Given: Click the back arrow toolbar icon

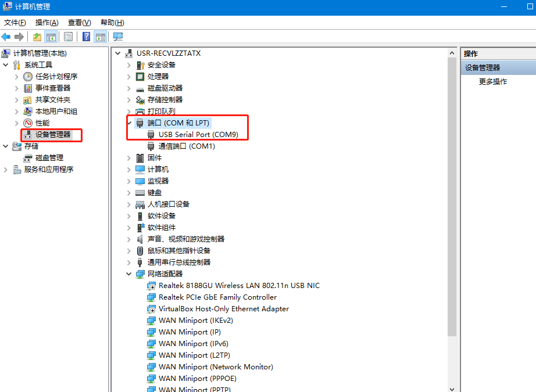Looking at the screenshot, I should tap(6, 37).
